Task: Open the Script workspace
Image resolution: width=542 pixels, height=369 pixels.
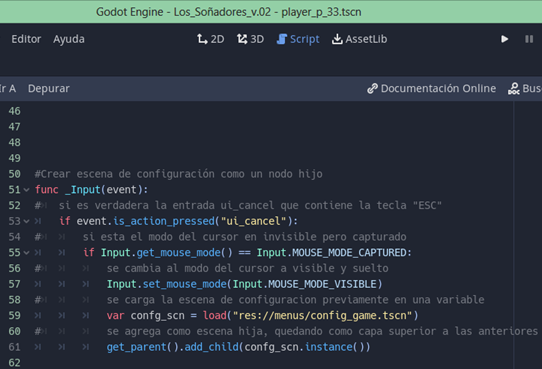Action: coord(298,39)
